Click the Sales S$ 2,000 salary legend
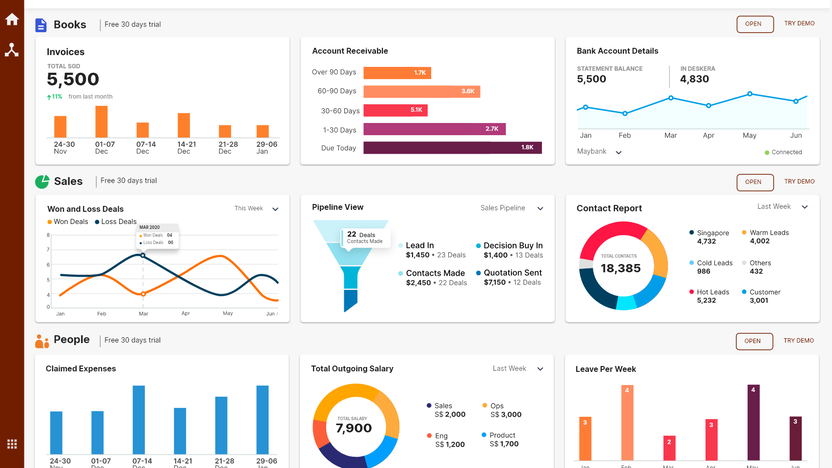832x468 pixels. pyautogui.click(x=446, y=410)
